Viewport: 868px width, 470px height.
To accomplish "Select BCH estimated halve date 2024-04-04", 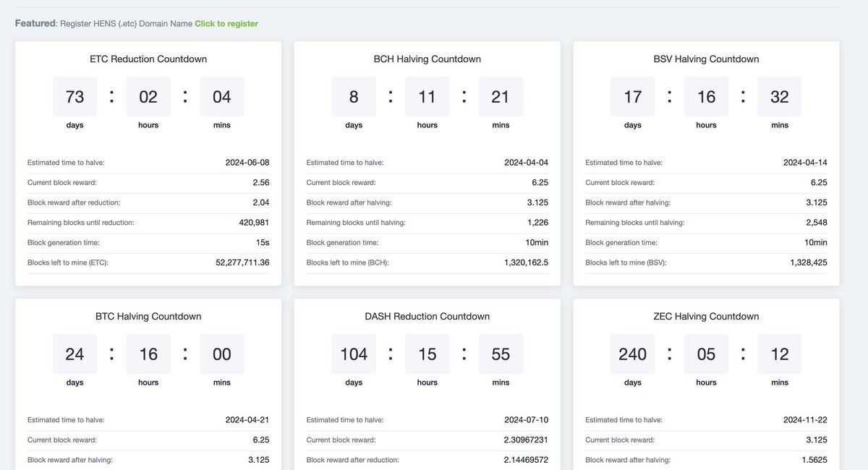I will click(527, 163).
